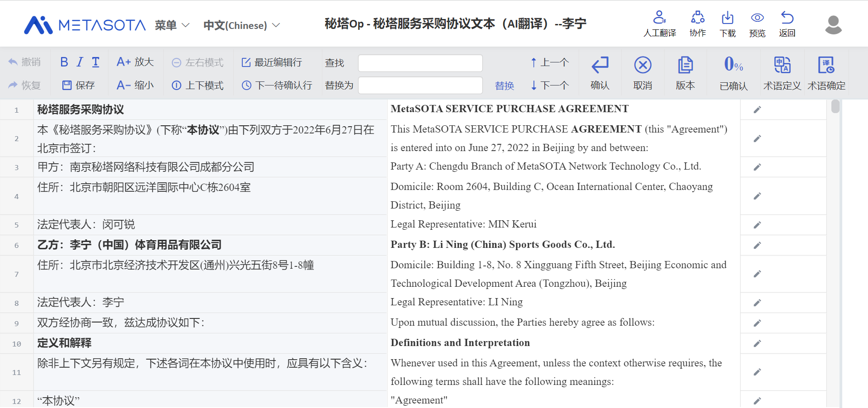
Task: Jump to 最近编辑行
Action: coord(272,62)
